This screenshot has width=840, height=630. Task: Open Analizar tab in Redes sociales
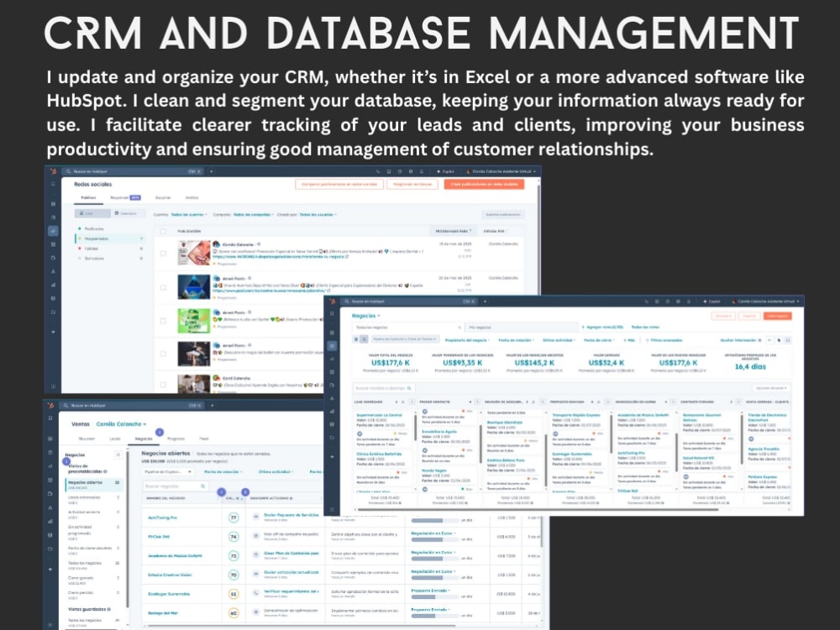(x=192, y=197)
